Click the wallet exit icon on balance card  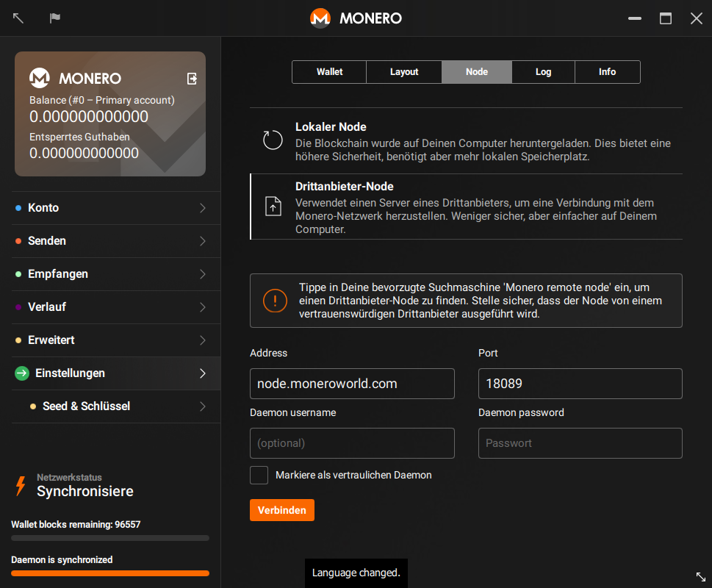[x=192, y=79]
